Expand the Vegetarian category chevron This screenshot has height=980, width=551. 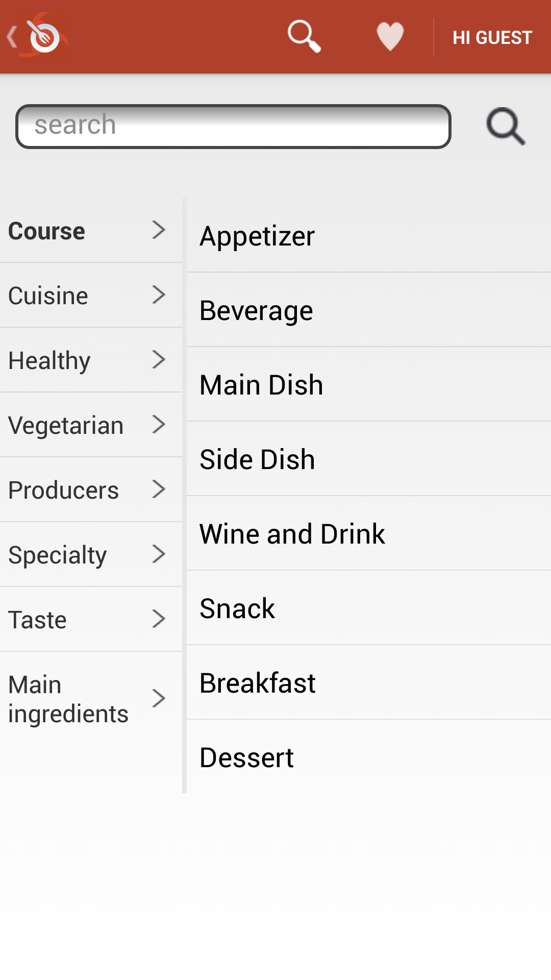pyautogui.click(x=159, y=425)
